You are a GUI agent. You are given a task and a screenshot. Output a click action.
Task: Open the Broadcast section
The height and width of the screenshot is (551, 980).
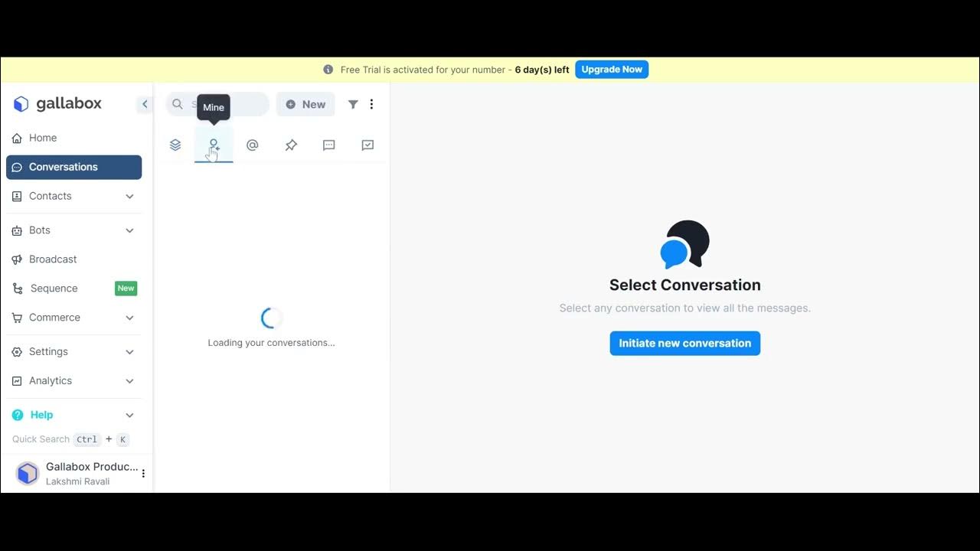pos(53,259)
